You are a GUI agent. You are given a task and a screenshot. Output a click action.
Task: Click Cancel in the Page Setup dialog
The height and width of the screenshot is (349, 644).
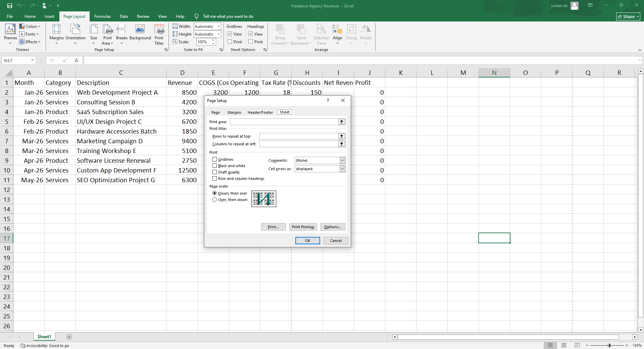coord(336,241)
